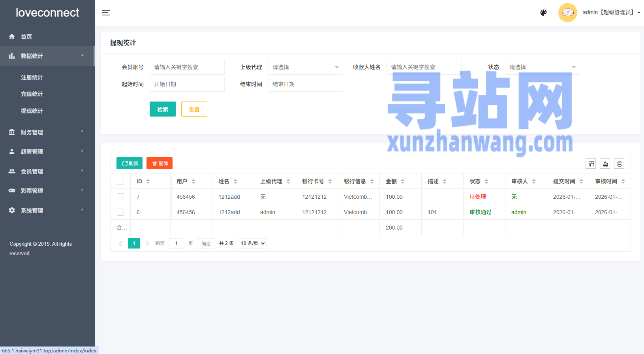Check the row with ID 7
Viewport: 644px width, 354px height.
coord(120,197)
